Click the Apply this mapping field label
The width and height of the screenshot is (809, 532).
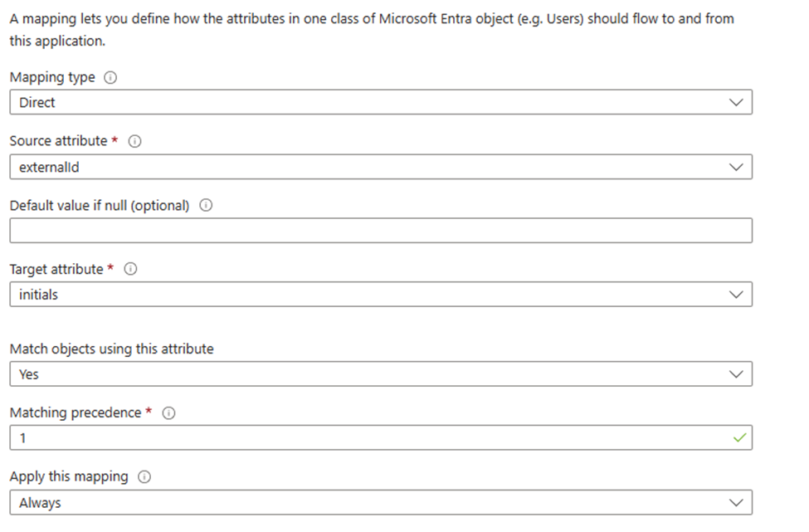coord(69,477)
